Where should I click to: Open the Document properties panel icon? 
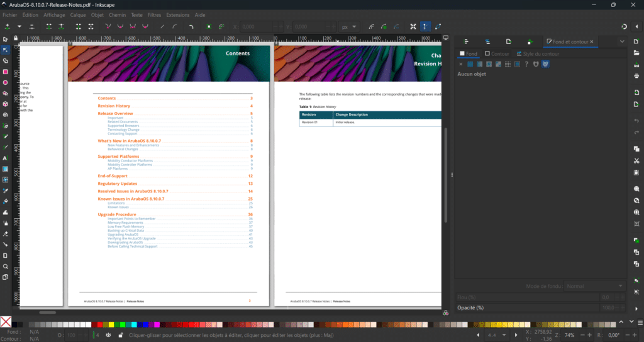point(530,41)
